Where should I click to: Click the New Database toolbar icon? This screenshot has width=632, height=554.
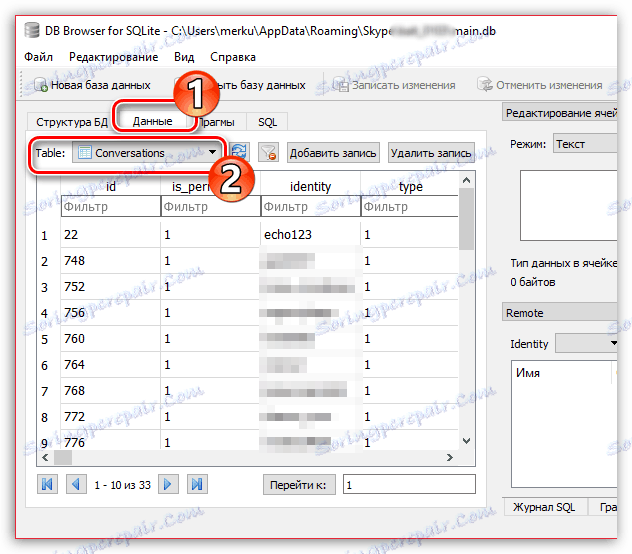pyautogui.click(x=41, y=85)
